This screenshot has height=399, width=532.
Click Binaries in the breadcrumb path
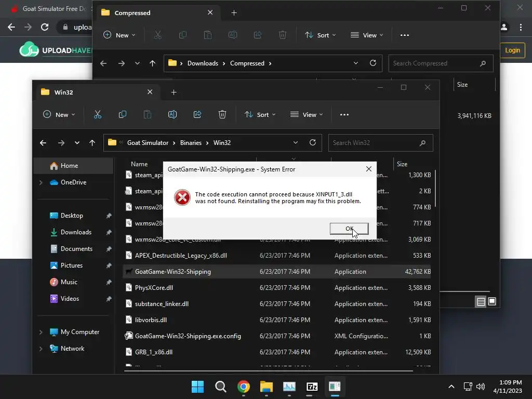[191, 143]
